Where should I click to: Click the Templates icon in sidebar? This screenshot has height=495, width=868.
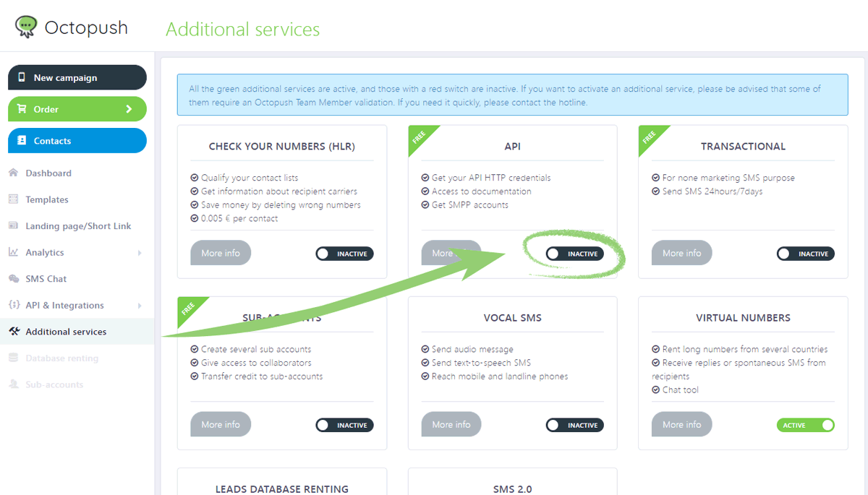click(13, 199)
